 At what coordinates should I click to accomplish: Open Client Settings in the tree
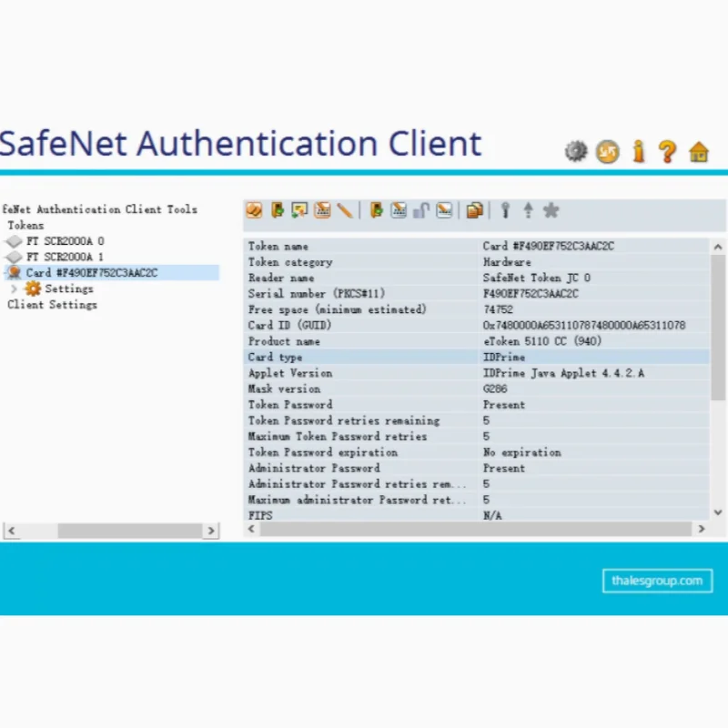click(52, 305)
